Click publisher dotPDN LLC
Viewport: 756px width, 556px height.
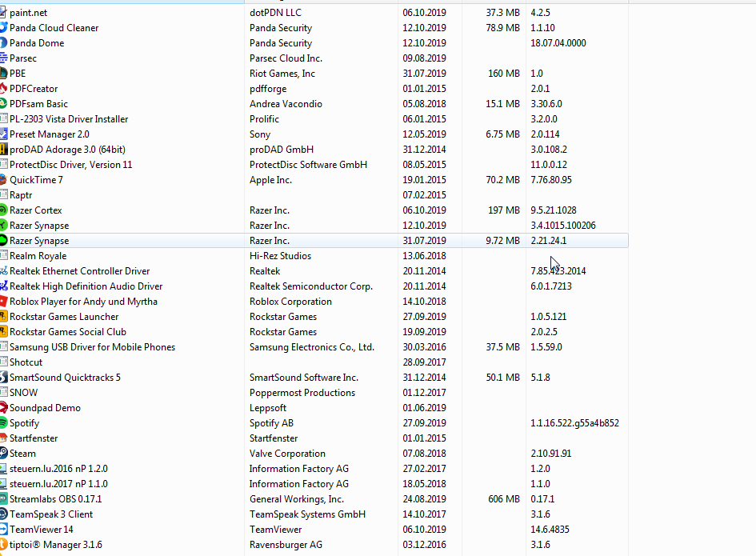(275, 13)
